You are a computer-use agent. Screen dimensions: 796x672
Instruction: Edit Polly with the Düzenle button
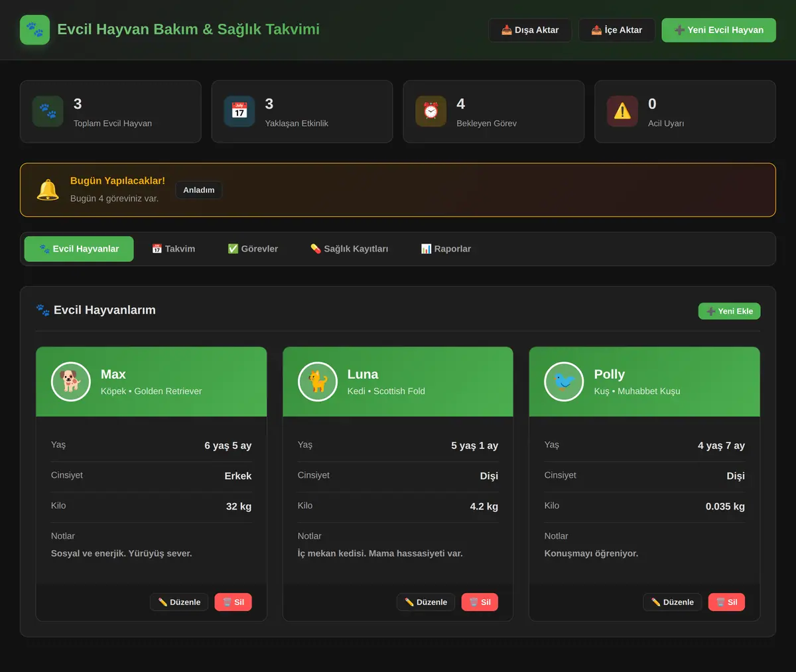pyautogui.click(x=673, y=602)
